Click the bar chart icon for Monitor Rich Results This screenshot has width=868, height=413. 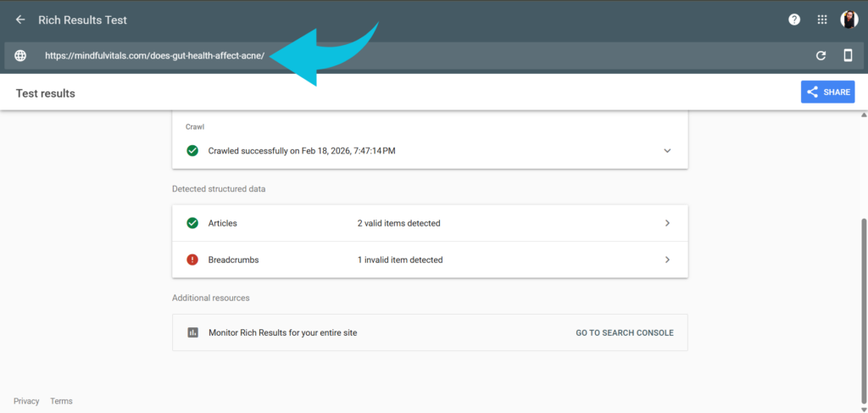tap(192, 332)
